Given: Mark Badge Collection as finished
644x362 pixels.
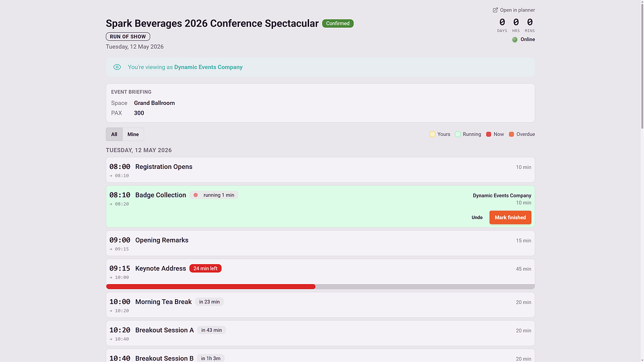Looking at the screenshot, I should click(510, 218).
